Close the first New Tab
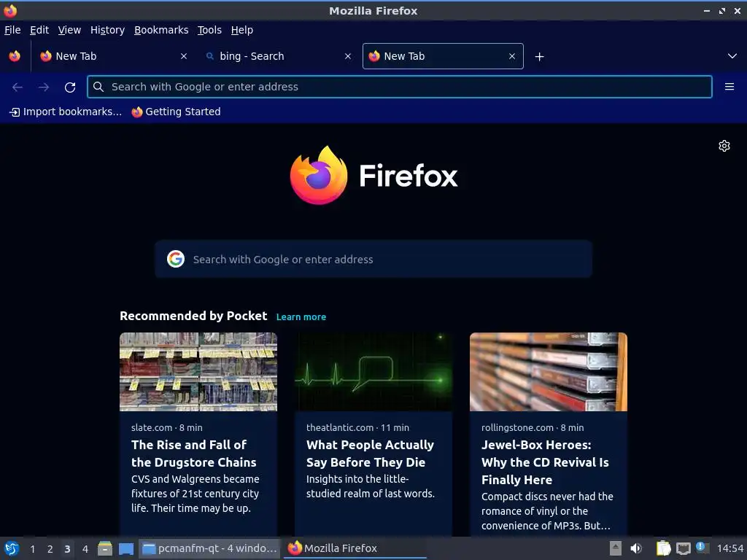 click(x=183, y=56)
